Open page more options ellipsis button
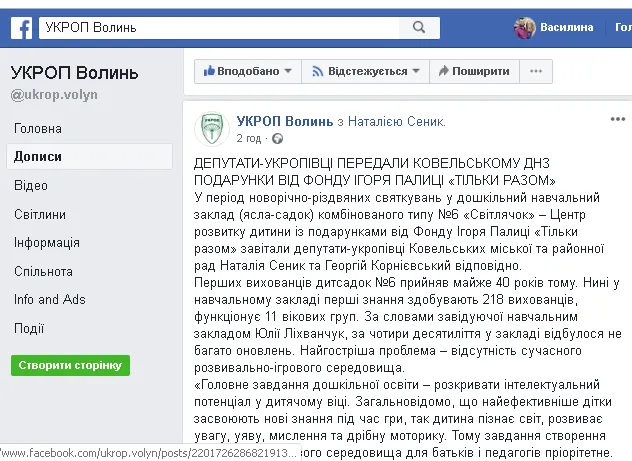 536,71
